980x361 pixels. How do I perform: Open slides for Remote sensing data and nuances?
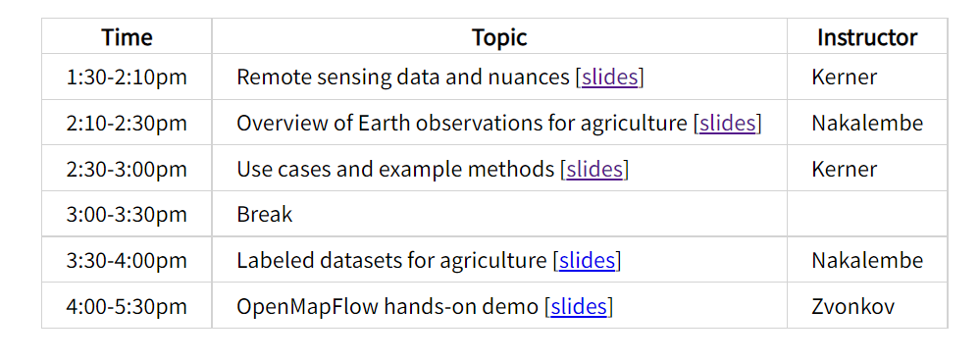pos(609,77)
